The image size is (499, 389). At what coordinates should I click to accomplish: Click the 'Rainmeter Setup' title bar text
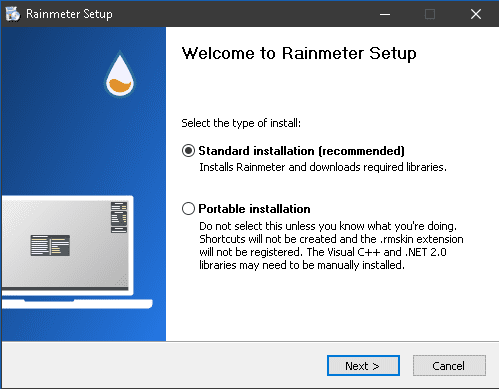pos(69,14)
